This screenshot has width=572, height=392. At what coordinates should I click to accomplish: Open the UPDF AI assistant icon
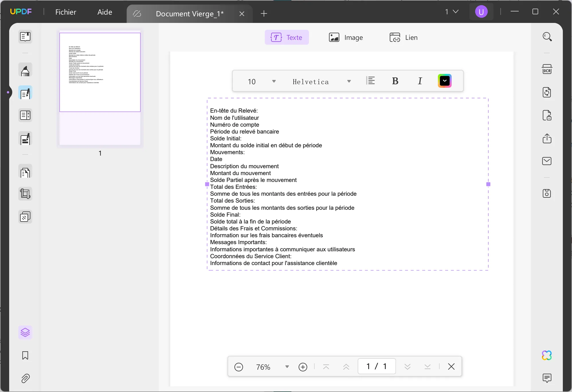click(x=547, y=355)
